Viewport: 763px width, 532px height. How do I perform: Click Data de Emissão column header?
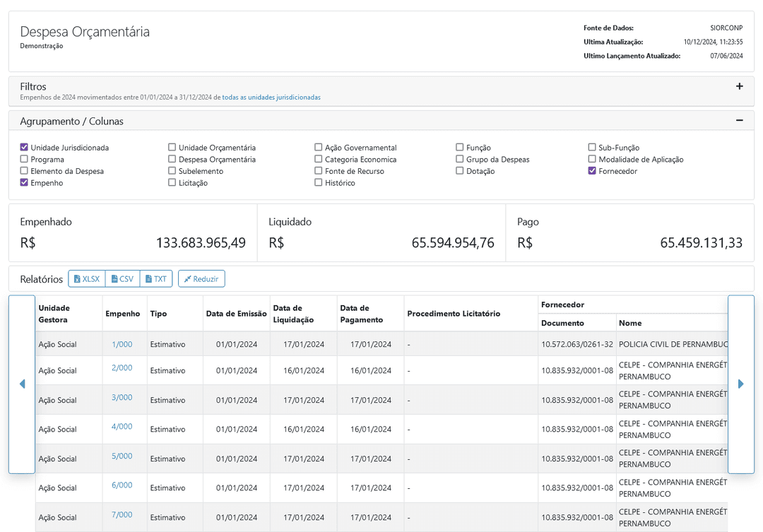click(x=236, y=314)
